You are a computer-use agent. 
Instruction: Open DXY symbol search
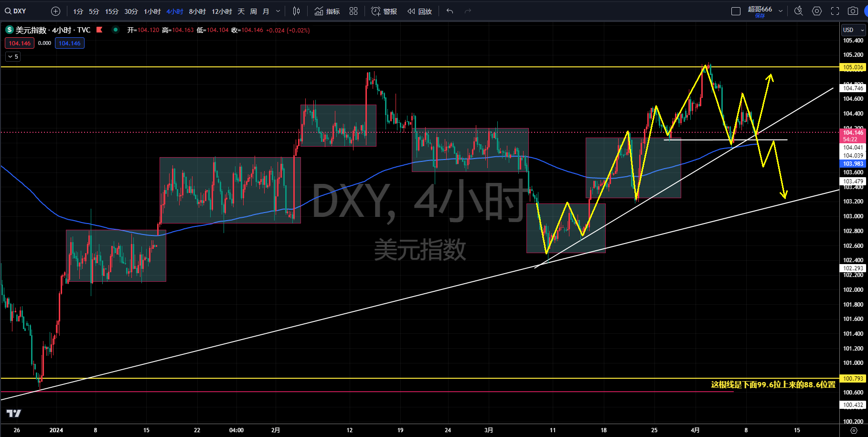16,11
